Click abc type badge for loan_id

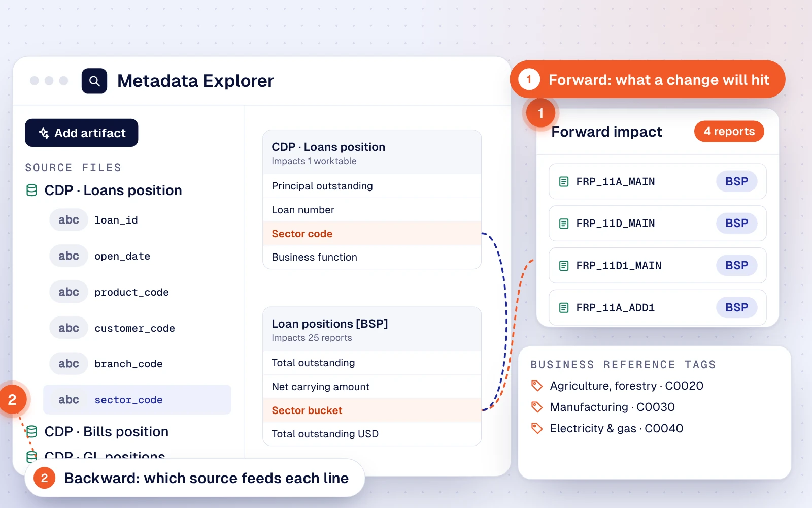click(x=69, y=220)
